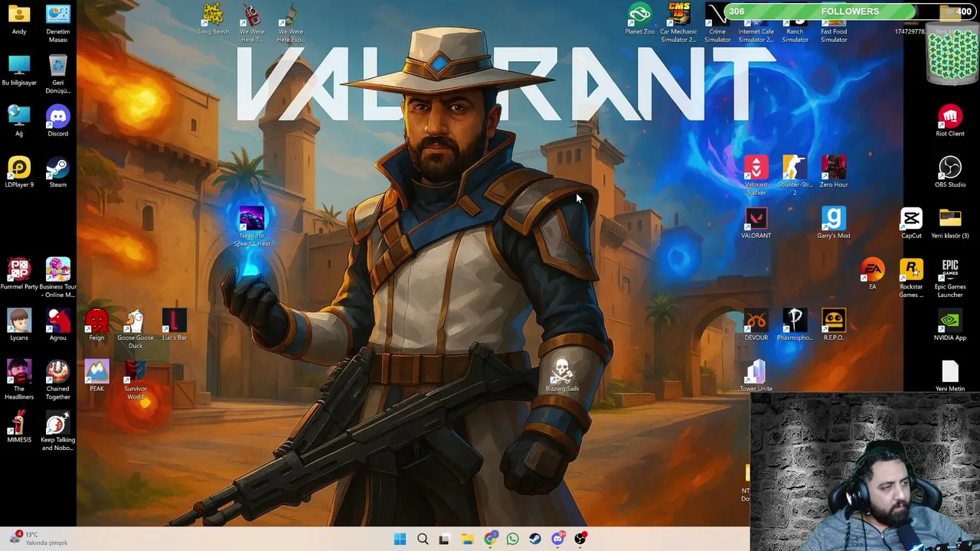Viewport: 980px width, 551px height.
Task: Select Bu bilgisayar desktop icon
Action: pyautogui.click(x=19, y=71)
